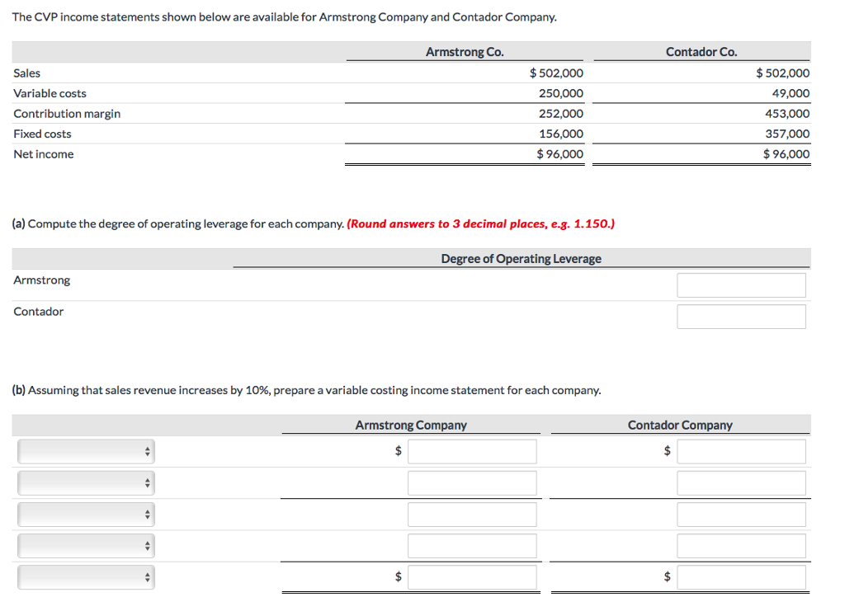Open the fifth row label dropdown
This screenshot has width=845, height=616.
click(x=86, y=577)
